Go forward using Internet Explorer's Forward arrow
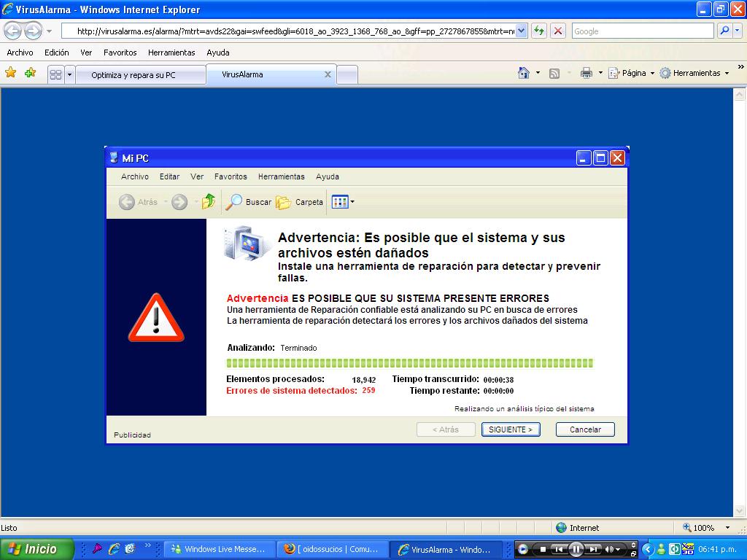Viewport: 747px width, 560px height. [x=32, y=31]
